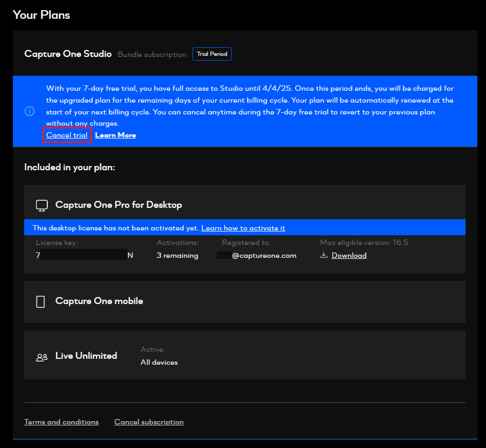Click the Live Unlimited title
This screenshot has width=486, height=448.
[86, 356]
